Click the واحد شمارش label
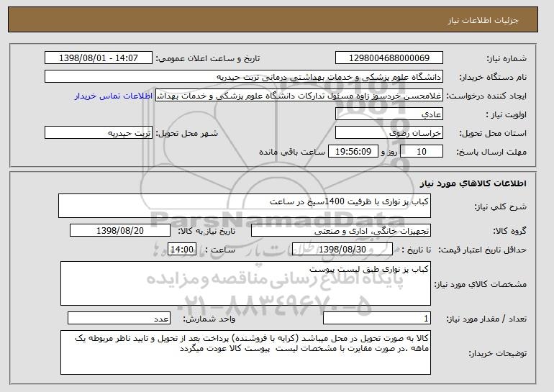Screen dimensions: 554x392 point(209,319)
